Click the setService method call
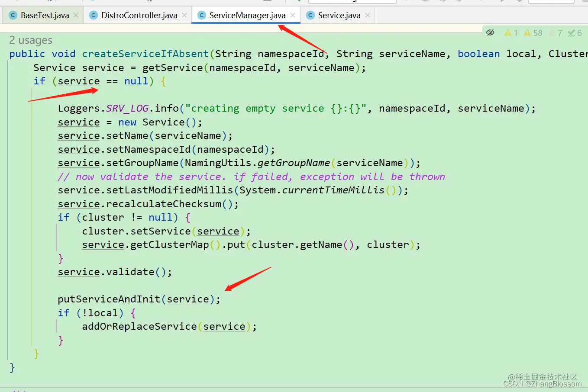 click(x=161, y=231)
